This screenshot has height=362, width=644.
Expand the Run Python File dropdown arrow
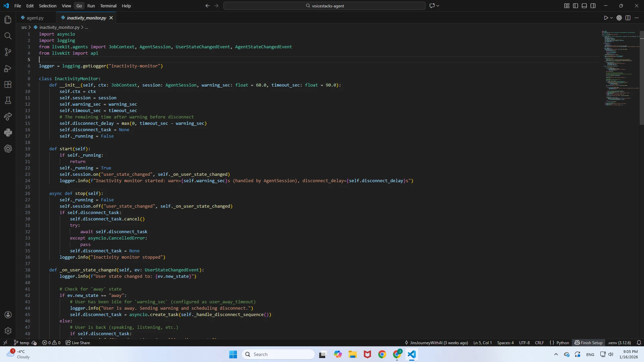pyautogui.click(x=611, y=18)
